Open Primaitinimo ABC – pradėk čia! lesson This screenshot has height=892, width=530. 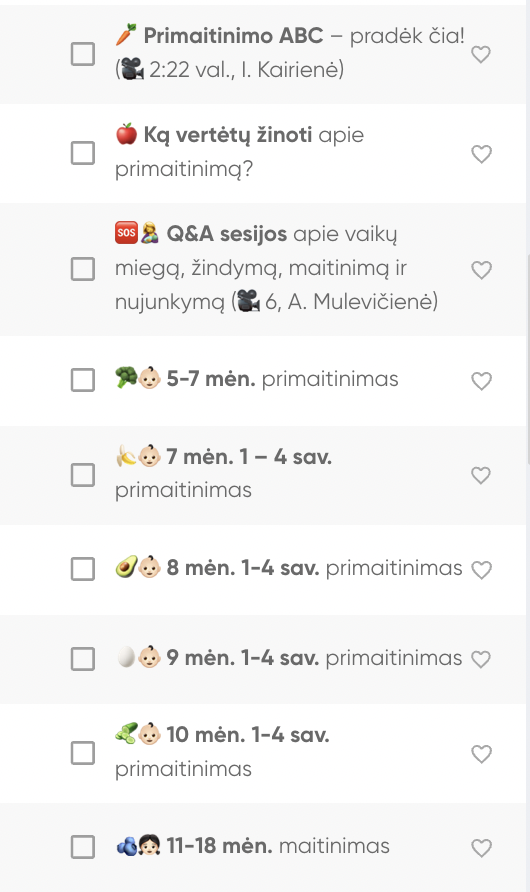coord(290,52)
